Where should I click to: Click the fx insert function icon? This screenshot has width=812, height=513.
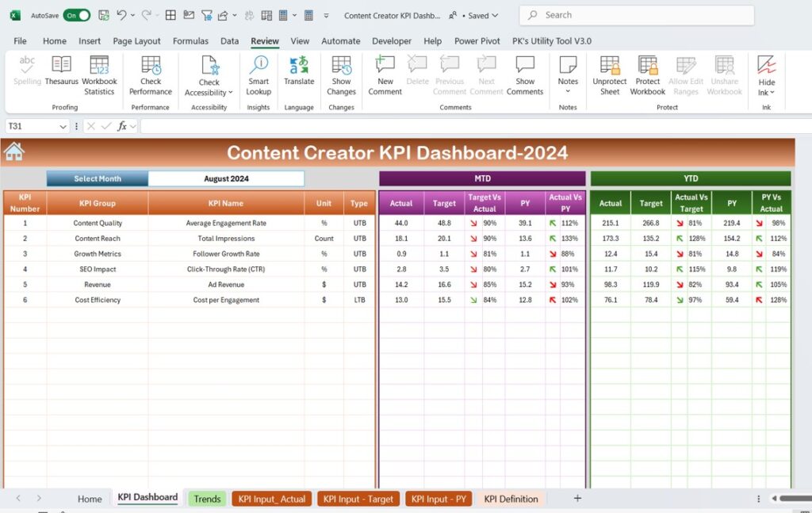[x=121, y=126]
